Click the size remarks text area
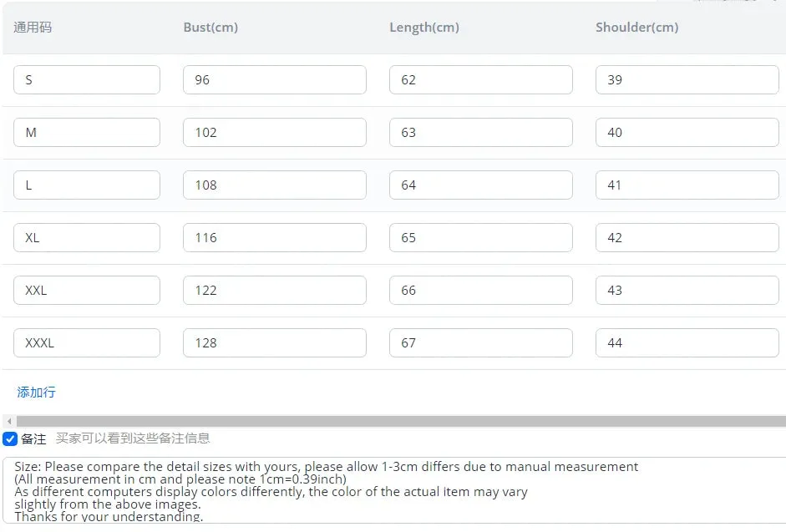 click(x=394, y=490)
